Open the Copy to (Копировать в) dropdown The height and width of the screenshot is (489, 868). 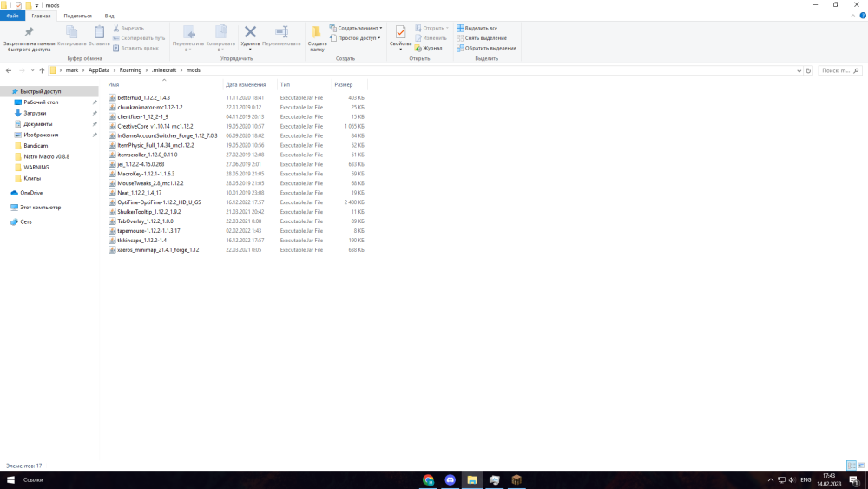(220, 38)
